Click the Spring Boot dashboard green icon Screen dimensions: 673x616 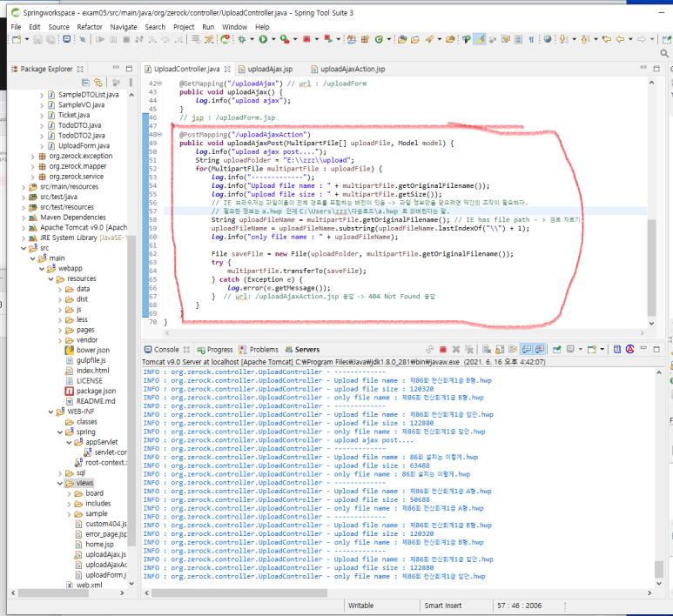tap(225, 39)
